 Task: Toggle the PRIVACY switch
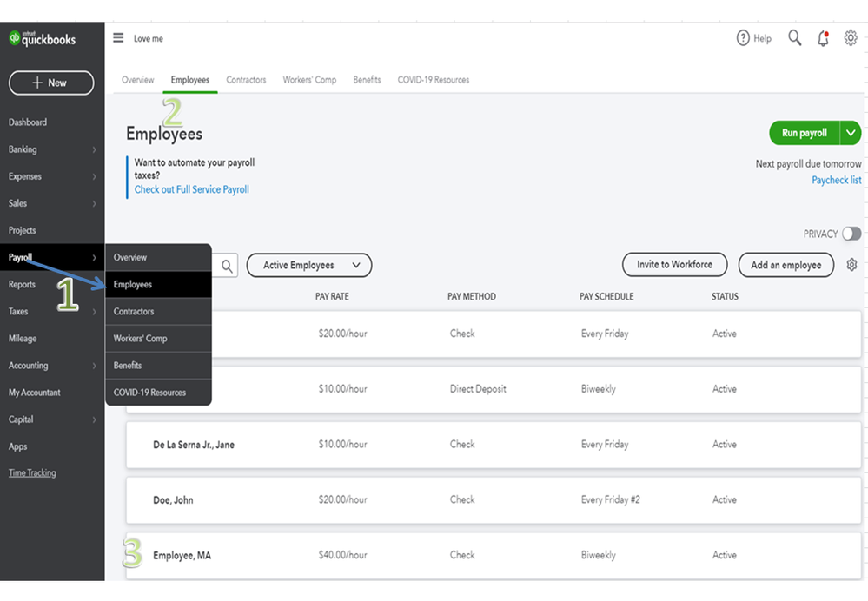(851, 234)
